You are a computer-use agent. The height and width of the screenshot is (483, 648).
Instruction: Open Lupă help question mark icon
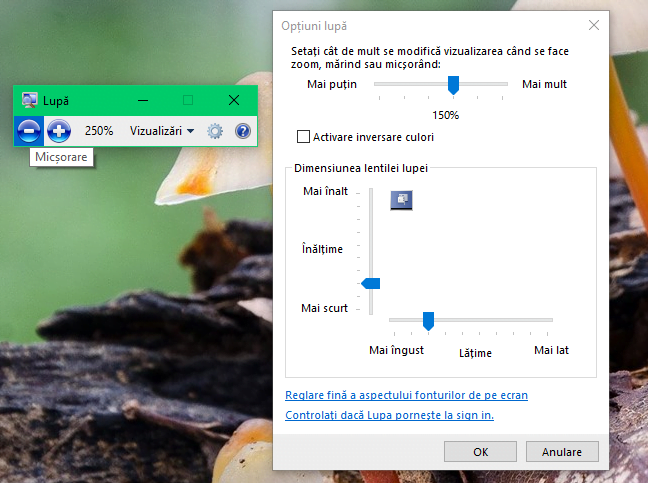click(x=243, y=131)
